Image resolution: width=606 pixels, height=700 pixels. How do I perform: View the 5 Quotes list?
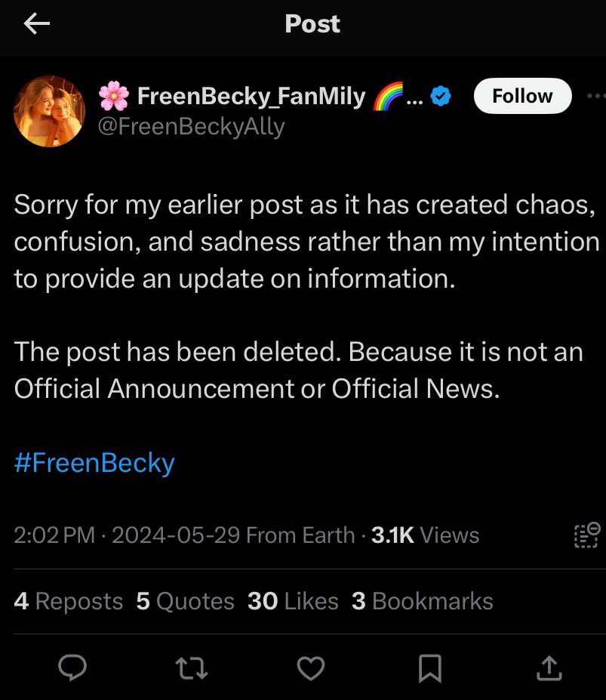pyautogui.click(x=185, y=601)
